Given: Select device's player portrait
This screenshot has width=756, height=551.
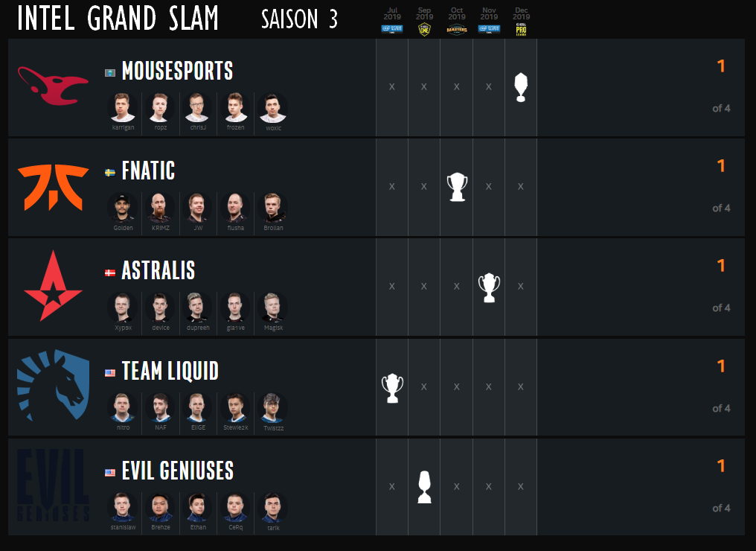Looking at the screenshot, I should [x=161, y=307].
